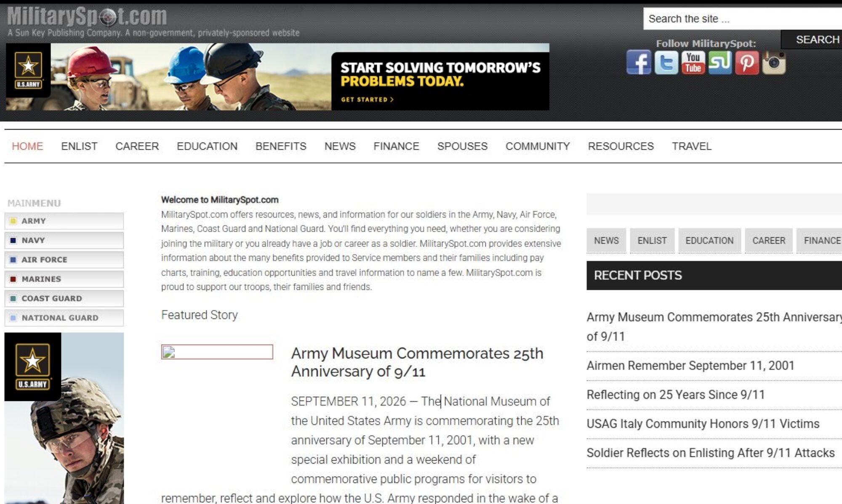Open the Twitter follow icon
The height and width of the screenshot is (504, 842).
pyautogui.click(x=666, y=62)
